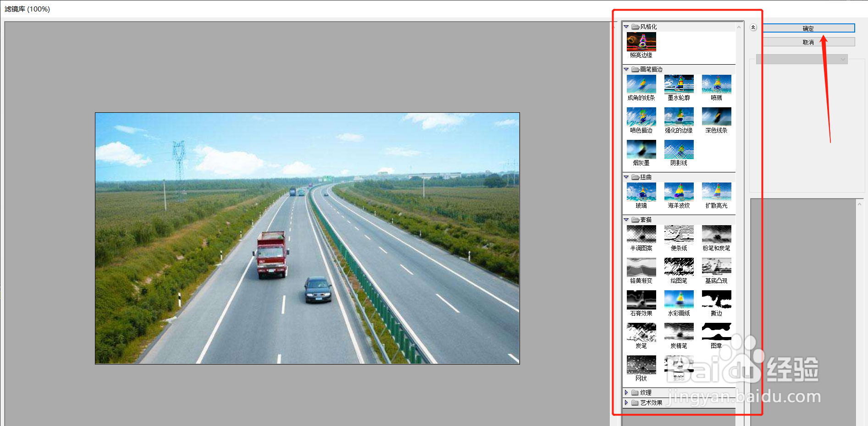Cancel the dialog with 取消
The image size is (868, 426).
point(809,42)
